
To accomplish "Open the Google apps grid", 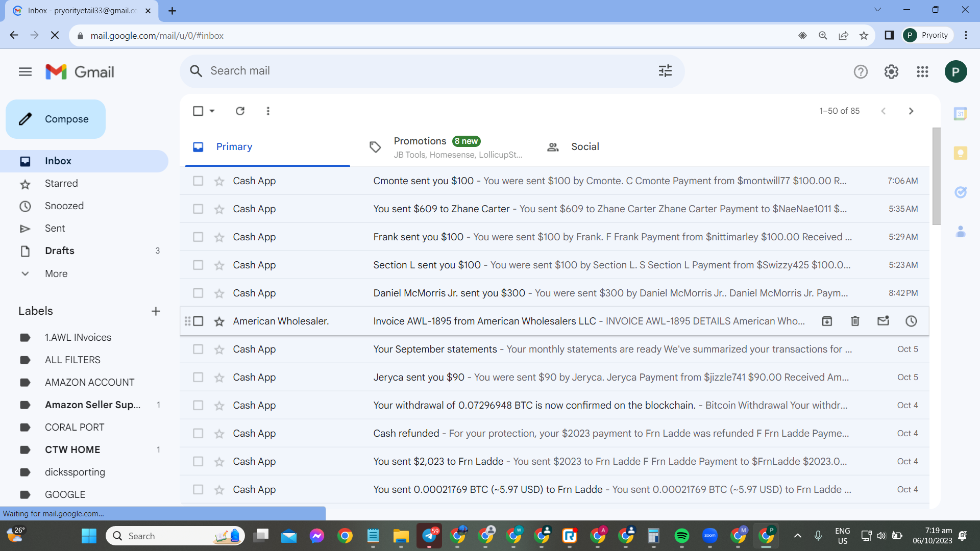I will click(x=922, y=72).
